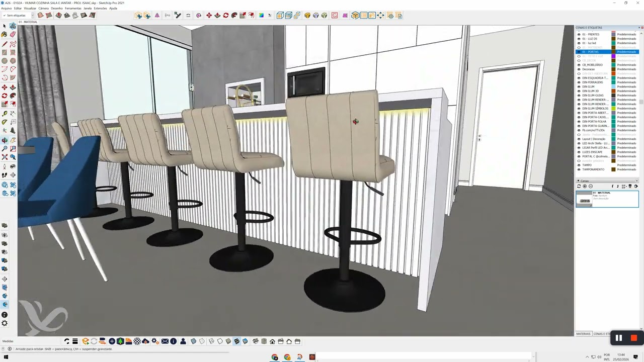This screenshot has width=644, height=362.
Task: Click the envelope icon in bottom toolbar
Action: coord(165,341)
